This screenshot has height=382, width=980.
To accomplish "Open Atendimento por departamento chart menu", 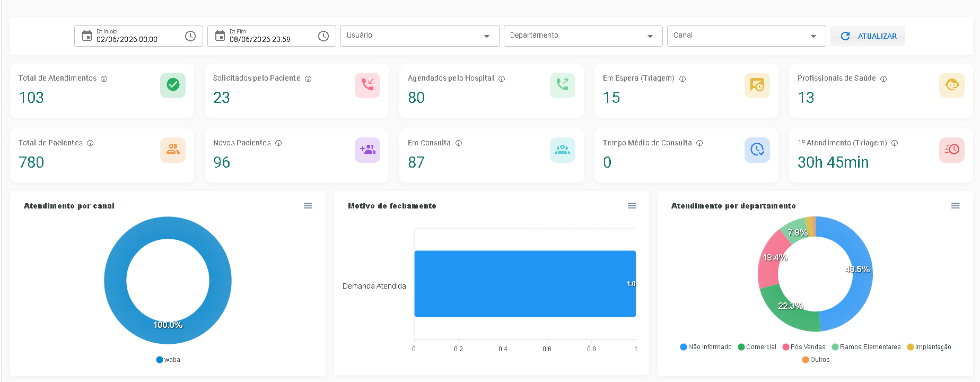I will (956, 206).
